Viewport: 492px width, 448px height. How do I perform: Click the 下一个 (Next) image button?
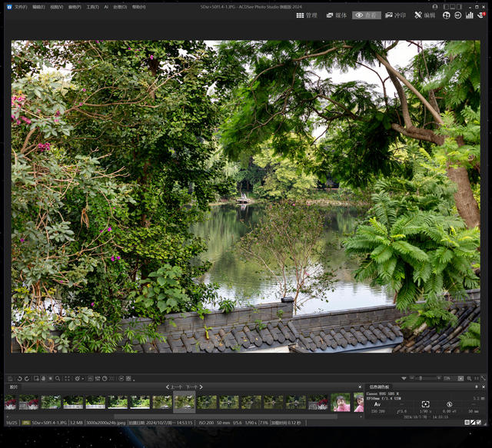click(192, 387)
